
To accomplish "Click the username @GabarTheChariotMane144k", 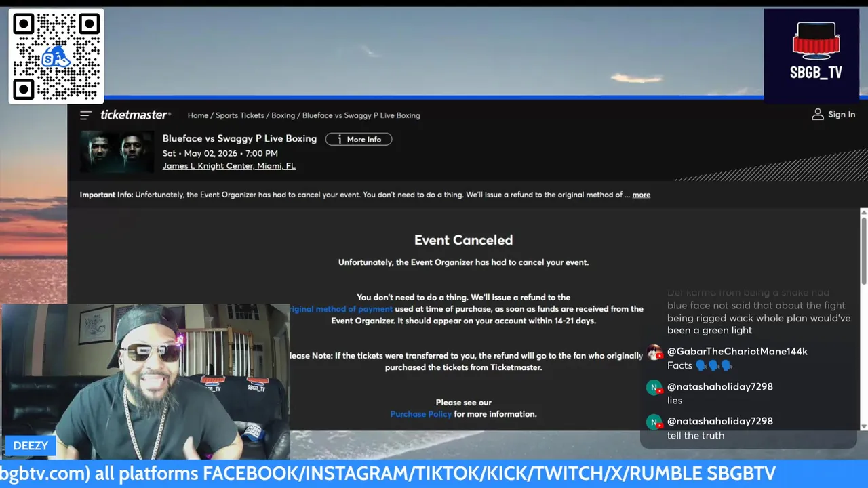I will tap(737, 352).
